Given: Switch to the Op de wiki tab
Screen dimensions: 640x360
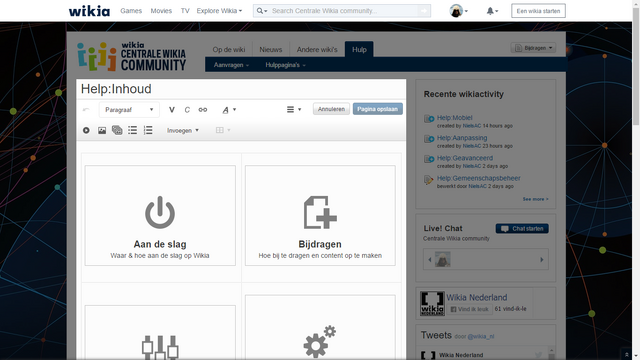Looking at the screenshot, I should pyautogui.click(x=229, y=49).
